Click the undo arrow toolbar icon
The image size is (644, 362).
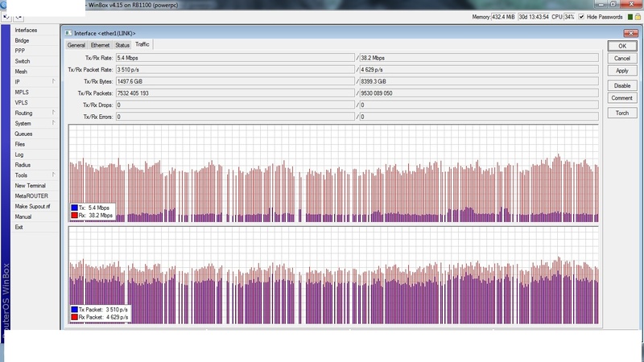point(6,17)
